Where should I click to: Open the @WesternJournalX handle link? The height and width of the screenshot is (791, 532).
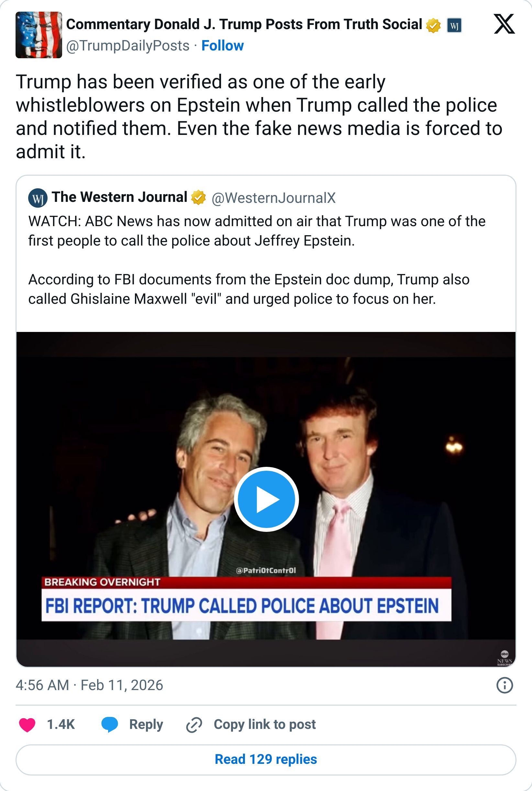pyautogui.click(x=273, y=198)
